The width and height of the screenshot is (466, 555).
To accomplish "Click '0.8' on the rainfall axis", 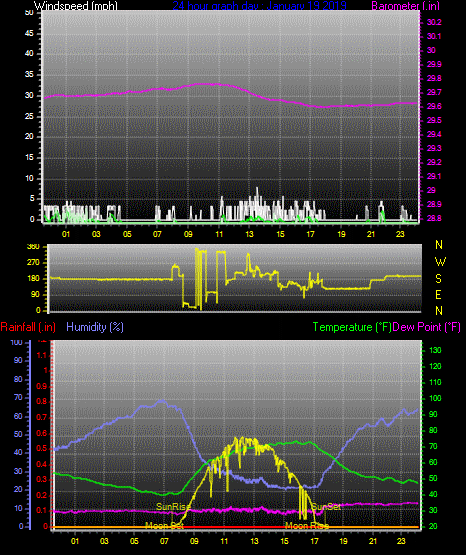I will tap(42, 401).
